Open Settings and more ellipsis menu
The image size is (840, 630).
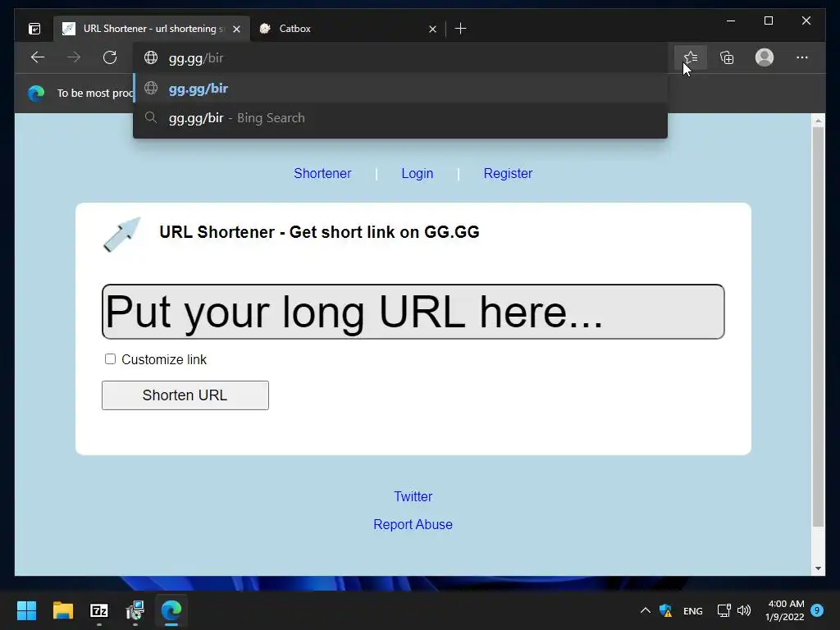coord(802,57)
